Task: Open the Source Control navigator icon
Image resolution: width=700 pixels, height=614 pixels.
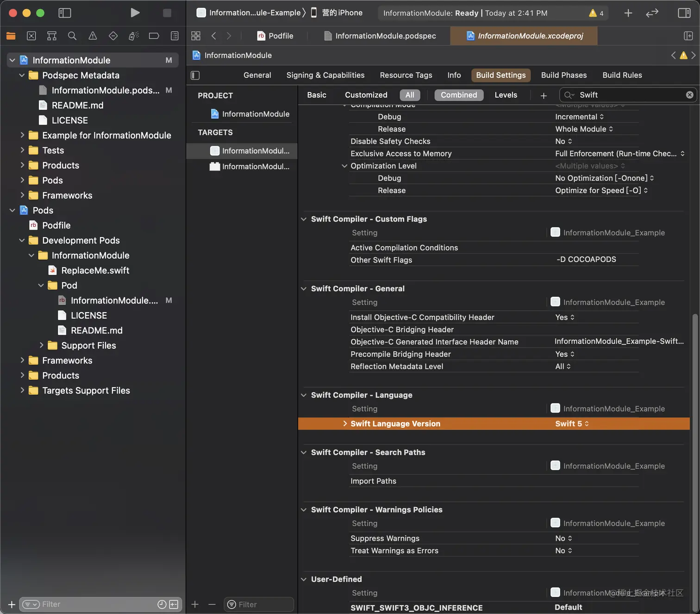Action: click(31, 36)
